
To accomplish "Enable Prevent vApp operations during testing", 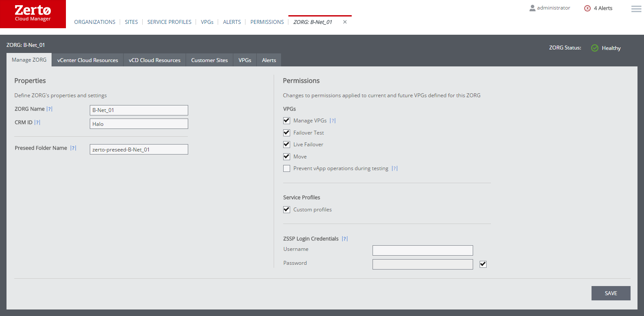I will pyautogui.click(x=287, y=168).
